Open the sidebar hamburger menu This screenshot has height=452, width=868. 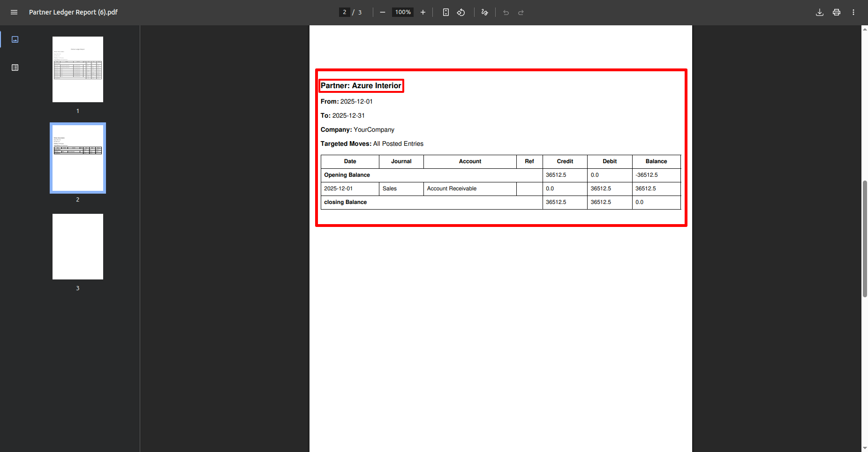pos(14,12)
